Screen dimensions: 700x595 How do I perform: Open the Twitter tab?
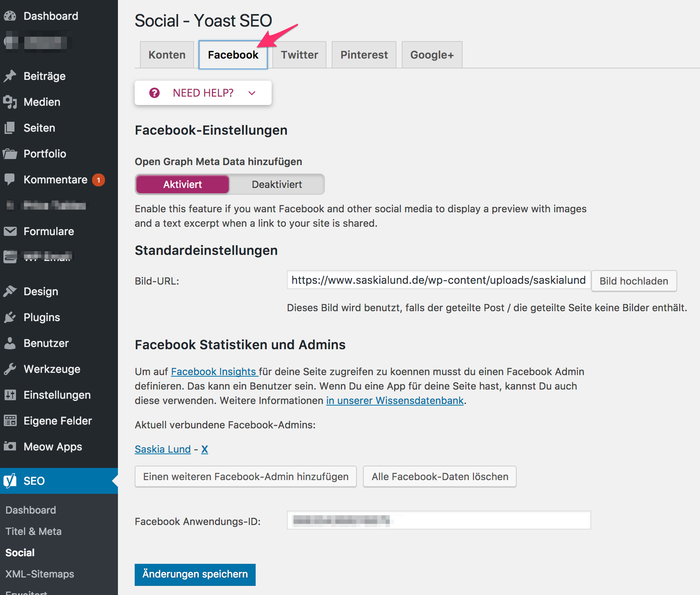(x=299, y=55)
